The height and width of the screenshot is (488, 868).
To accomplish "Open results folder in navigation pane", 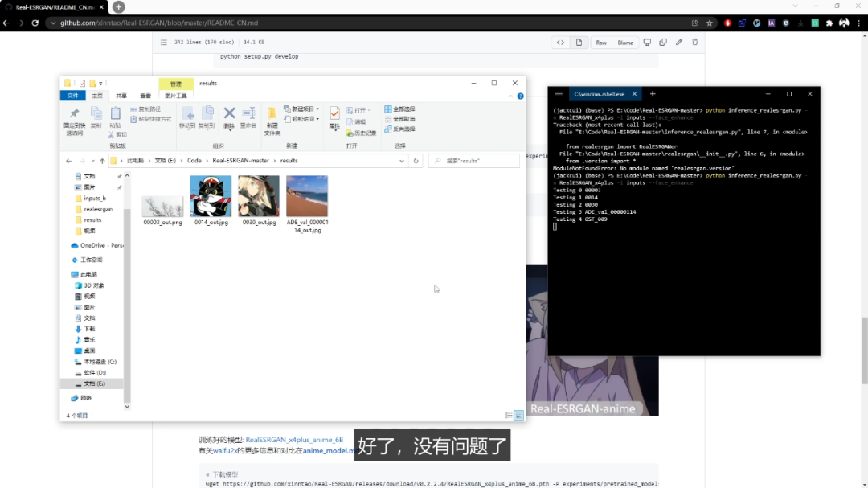I will point(92,220).
